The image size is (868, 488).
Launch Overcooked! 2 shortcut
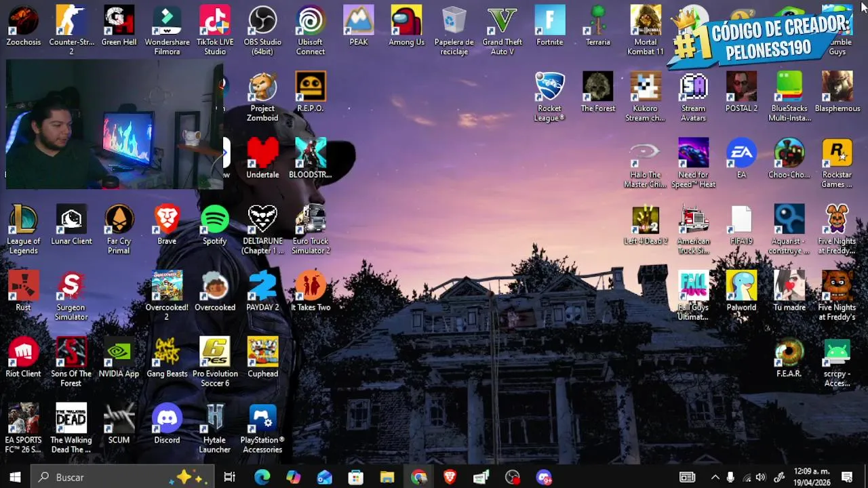coord(167,297)
